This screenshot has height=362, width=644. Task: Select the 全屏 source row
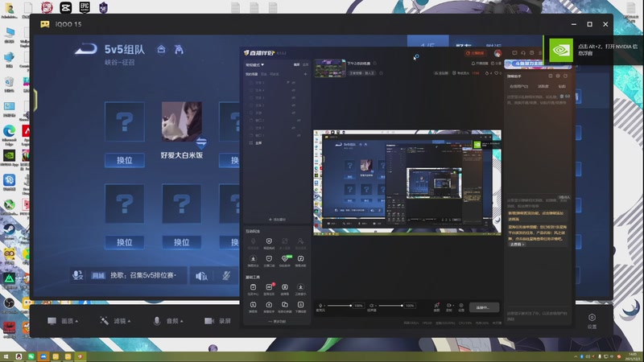coord(277,143)
